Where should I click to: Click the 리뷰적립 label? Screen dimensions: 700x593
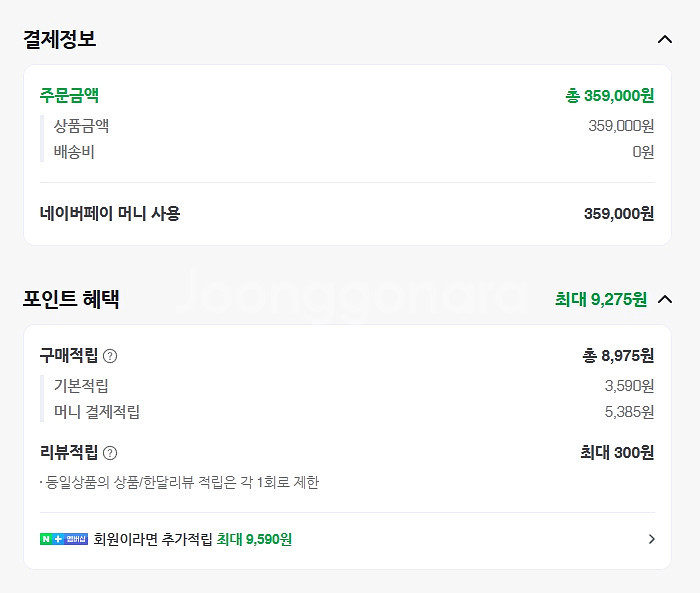(x=69, y=452)
